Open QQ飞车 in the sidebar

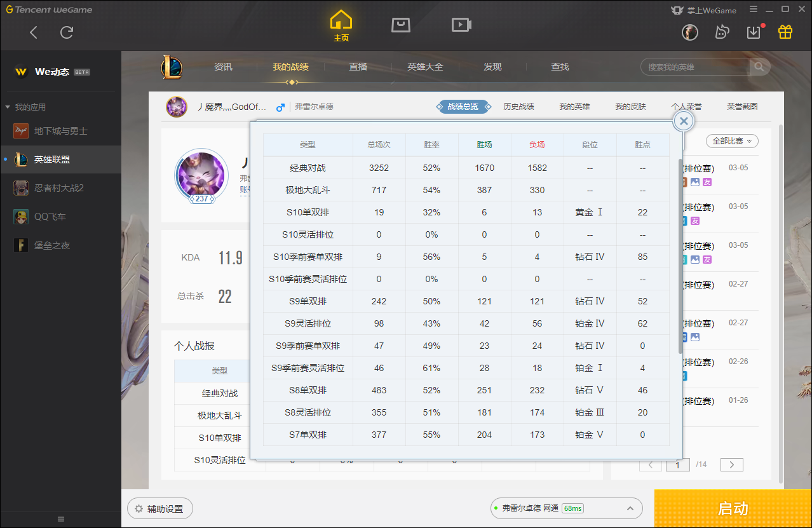click(x=60, y=217)
